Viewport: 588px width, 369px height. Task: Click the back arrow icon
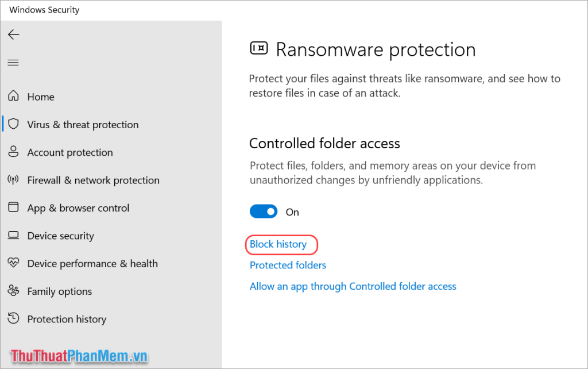tap(14, 34)
